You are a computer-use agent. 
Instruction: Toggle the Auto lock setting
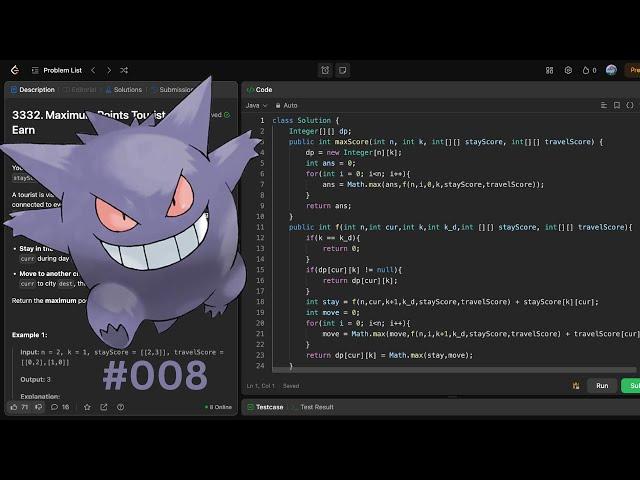pos(287,105)
